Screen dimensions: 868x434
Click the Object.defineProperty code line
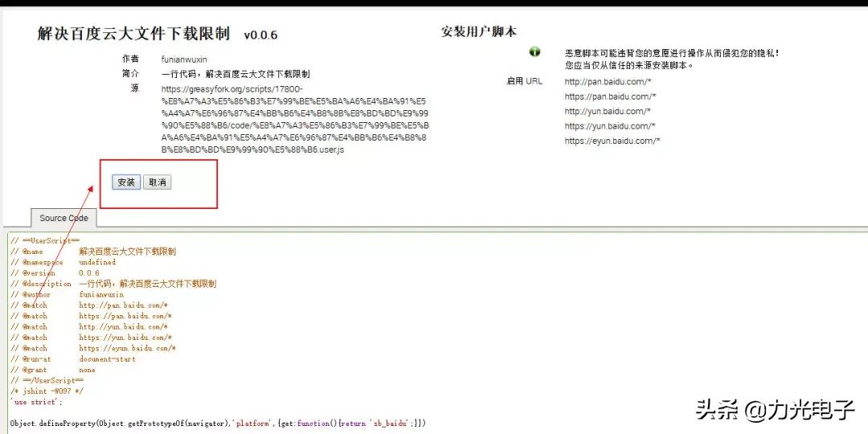click(218, 423)
